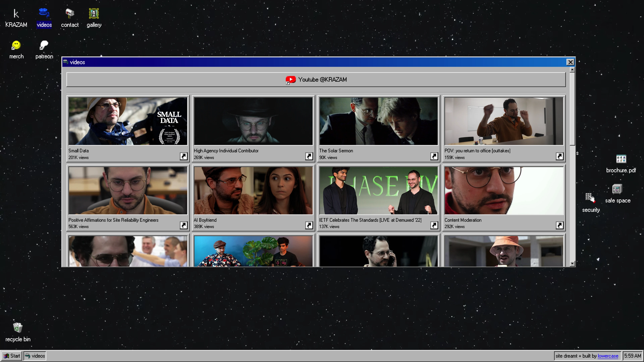Click the Youtube @KRAZAM button
This screenshot has width=644, height=362.
click(316, 80)
